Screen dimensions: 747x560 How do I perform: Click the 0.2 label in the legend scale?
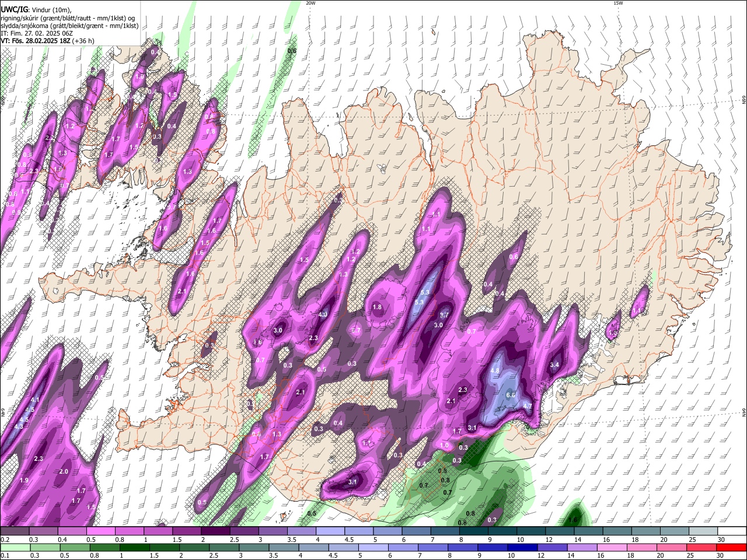click(5, 540)
